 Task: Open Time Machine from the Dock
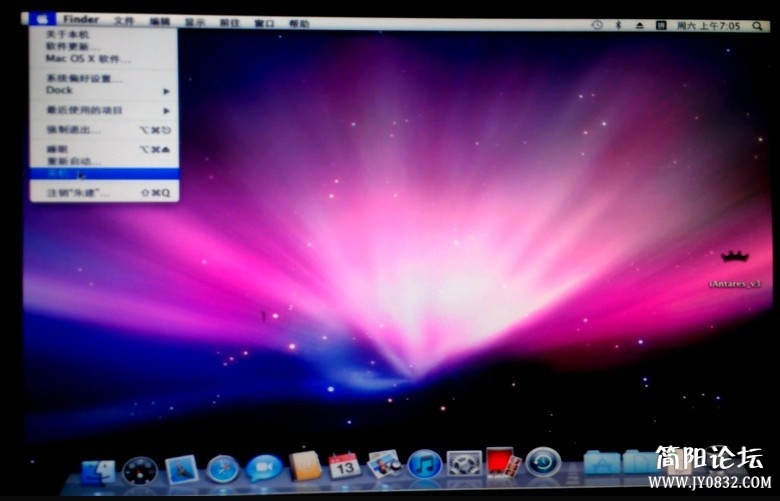click(543, 462)
